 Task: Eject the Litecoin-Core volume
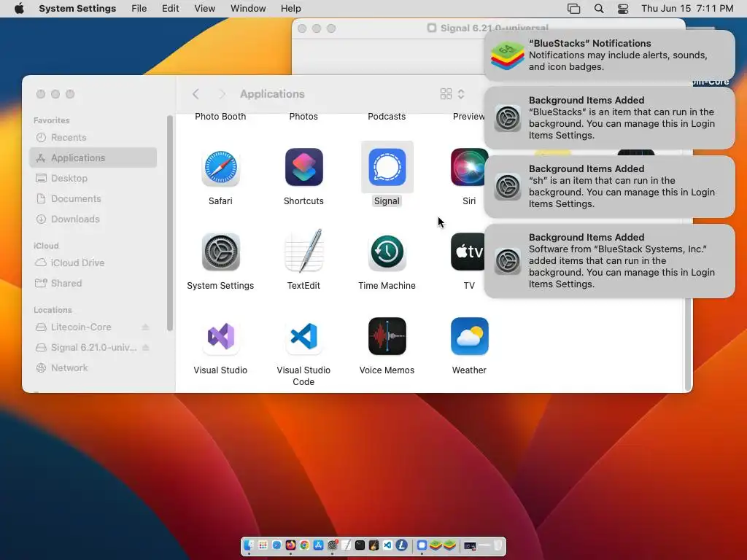pos(145,327)
